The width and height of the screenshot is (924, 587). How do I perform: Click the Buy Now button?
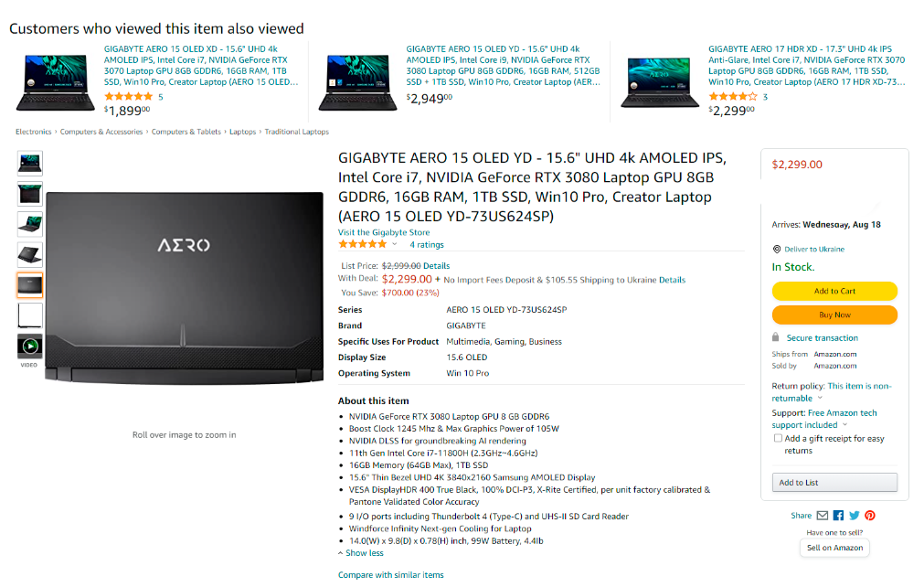pos(834,315)
